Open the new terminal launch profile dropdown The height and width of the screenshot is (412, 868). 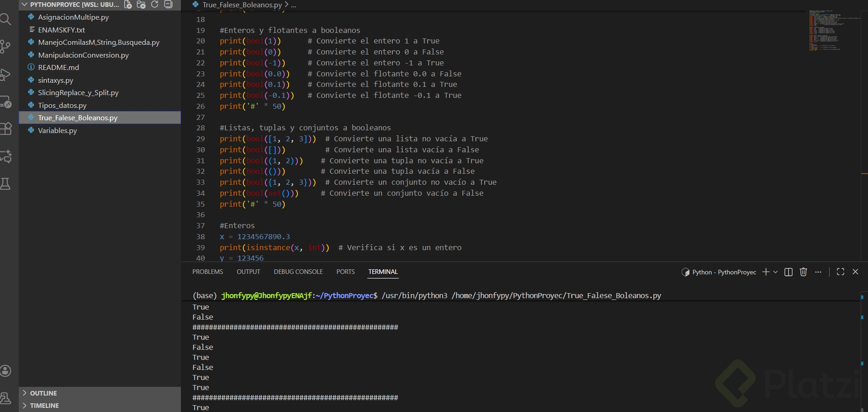point(775,272)
